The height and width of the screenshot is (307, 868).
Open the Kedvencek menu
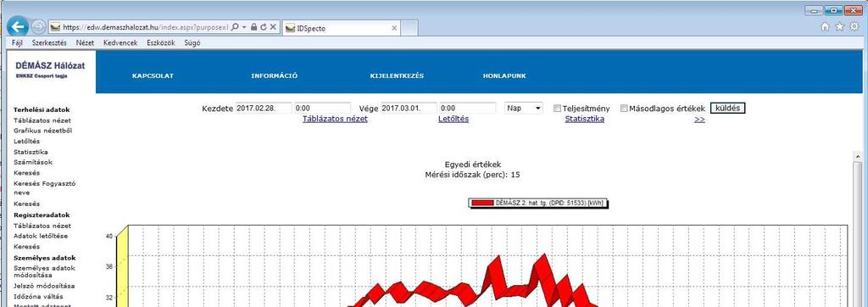[x=120, y=42]
